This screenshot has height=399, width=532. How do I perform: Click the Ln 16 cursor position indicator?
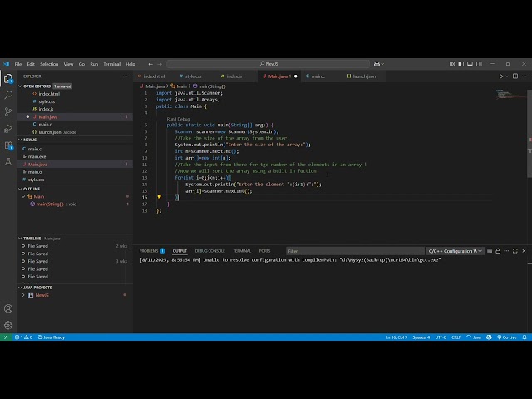coord(396,337)
